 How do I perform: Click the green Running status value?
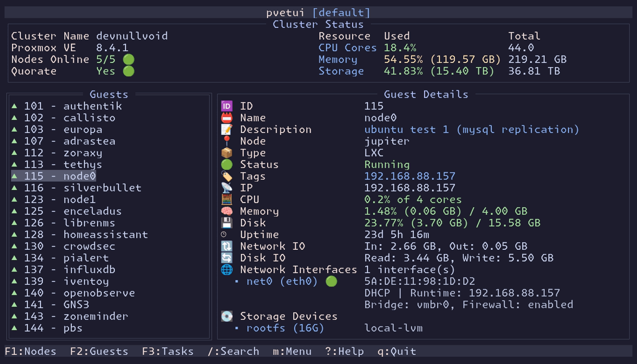click(387, 165)
